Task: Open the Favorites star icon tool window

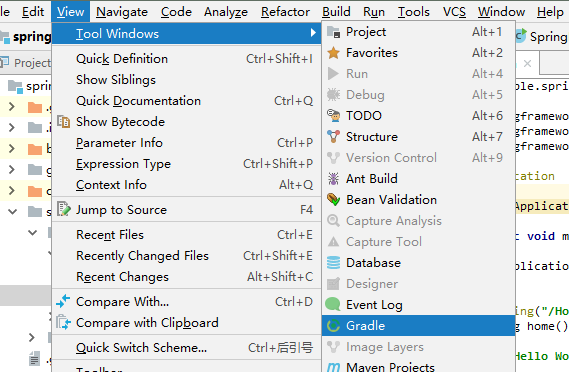Action: point(333,53)
